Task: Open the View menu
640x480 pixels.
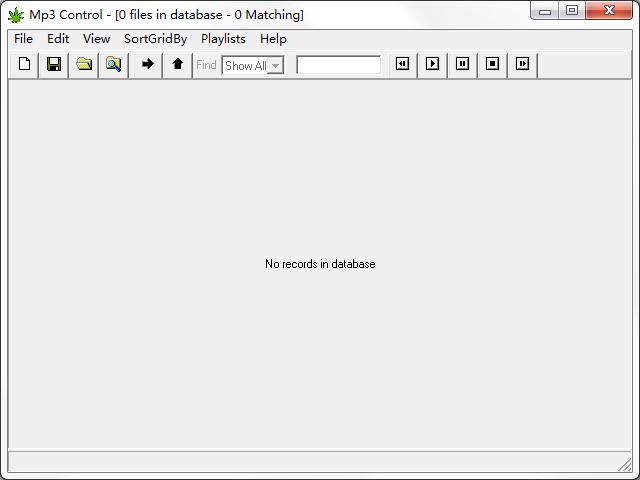Action: coord(96,39)
